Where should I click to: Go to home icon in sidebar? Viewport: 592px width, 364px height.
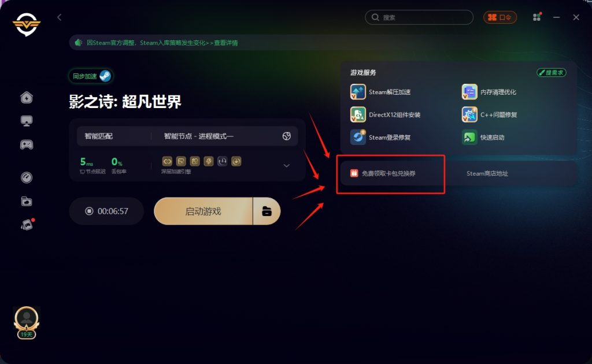27,97
